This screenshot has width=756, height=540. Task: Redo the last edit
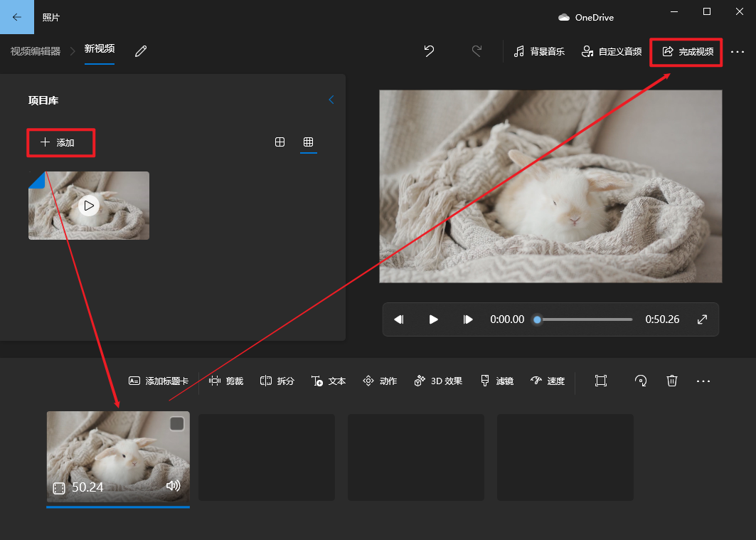(x=477, y=51)
